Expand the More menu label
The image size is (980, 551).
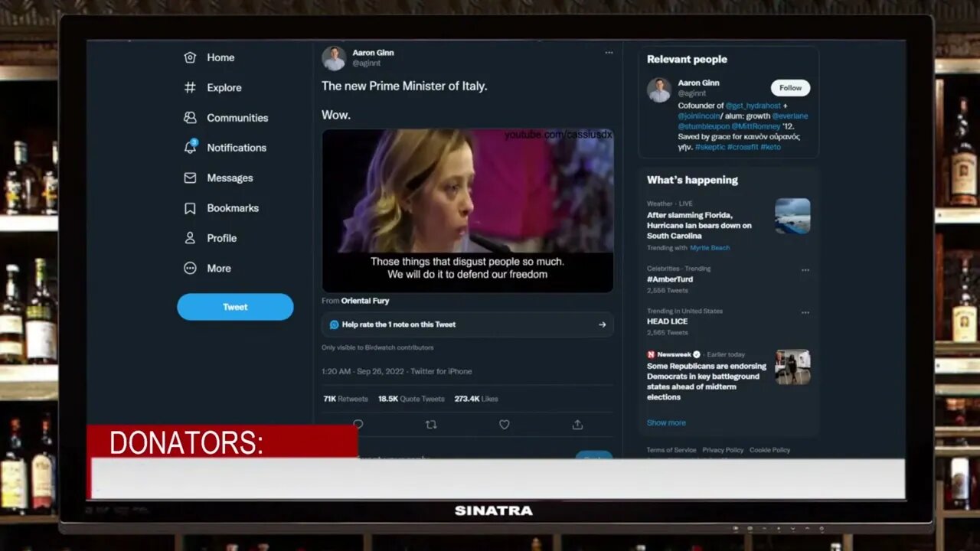218,268
